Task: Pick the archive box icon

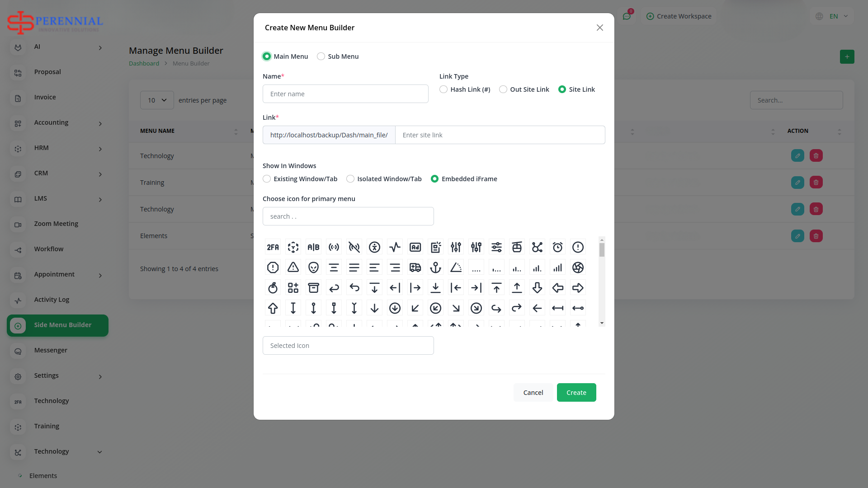Action: pyautogui.click(x=313, y=288)
